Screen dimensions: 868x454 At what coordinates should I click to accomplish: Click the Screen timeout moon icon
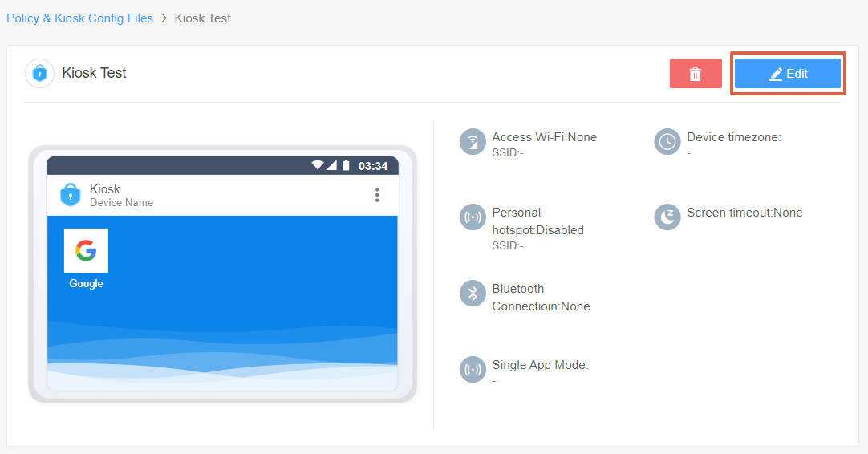[667, 217]
